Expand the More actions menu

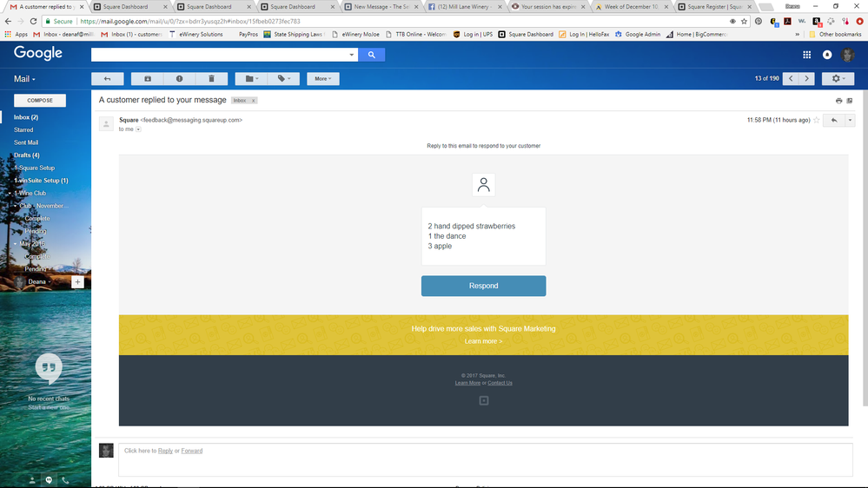click(x=322, y=79)
